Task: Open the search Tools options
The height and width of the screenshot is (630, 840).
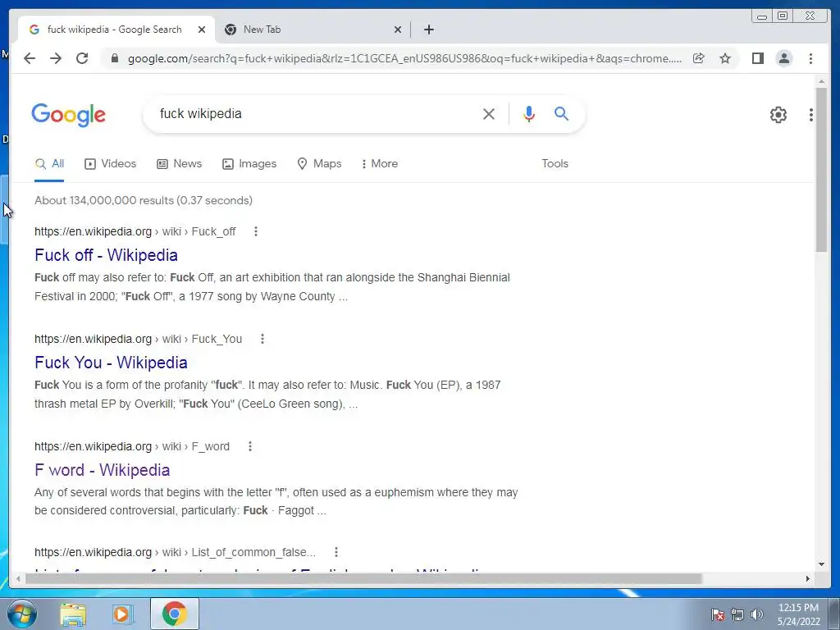Action: [555, 163]
